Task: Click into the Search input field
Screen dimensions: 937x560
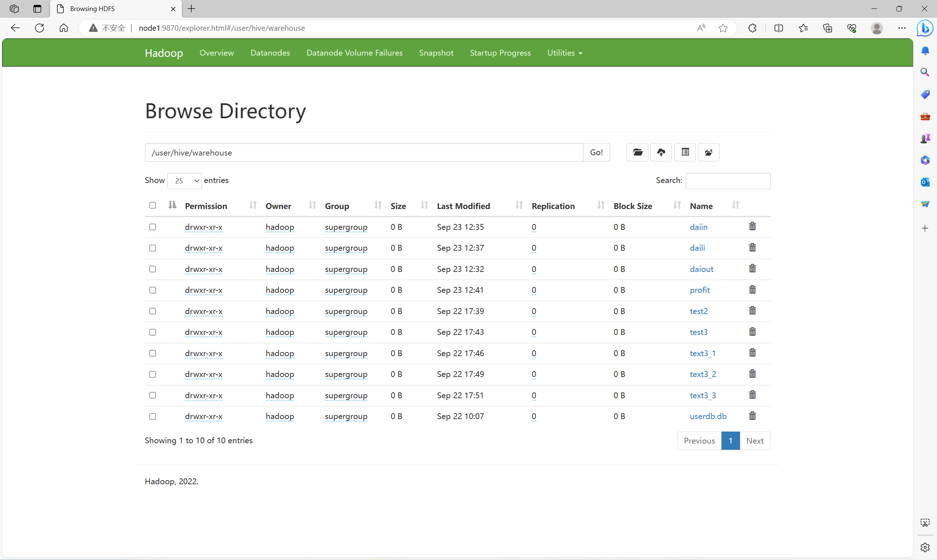Action: click(x=728, y=181)
